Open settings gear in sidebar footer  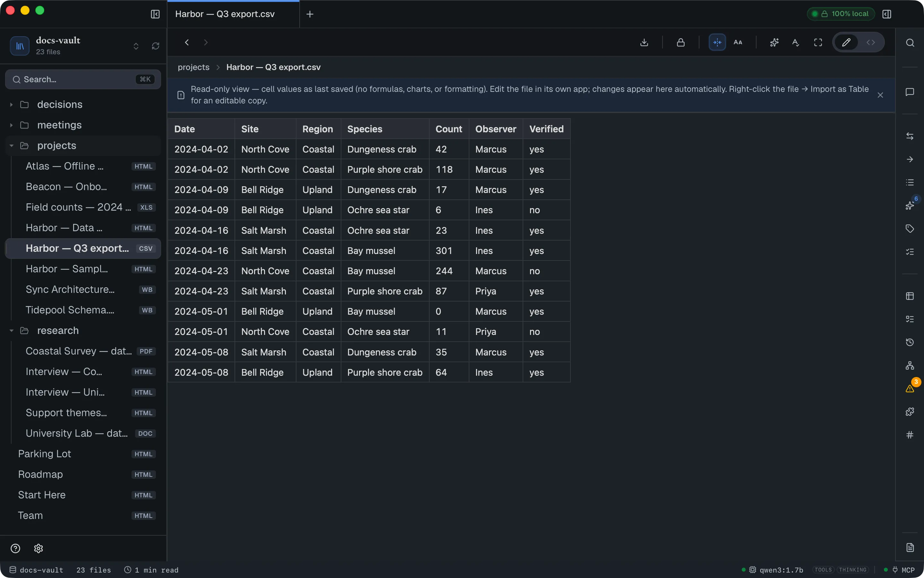38,548
